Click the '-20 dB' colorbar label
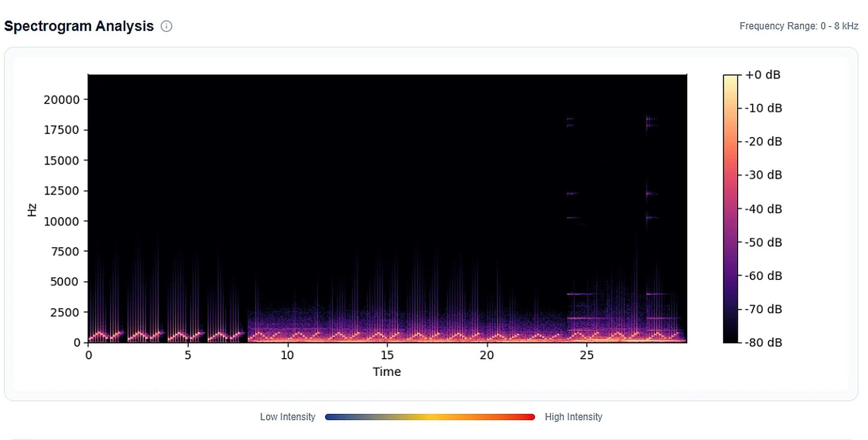The image size is (868, 440). pyautogui.click(x=764, y=142)
